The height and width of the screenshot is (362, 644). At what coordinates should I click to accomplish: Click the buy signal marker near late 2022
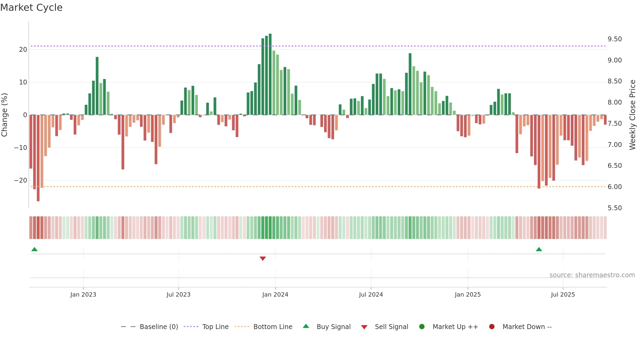34,249
